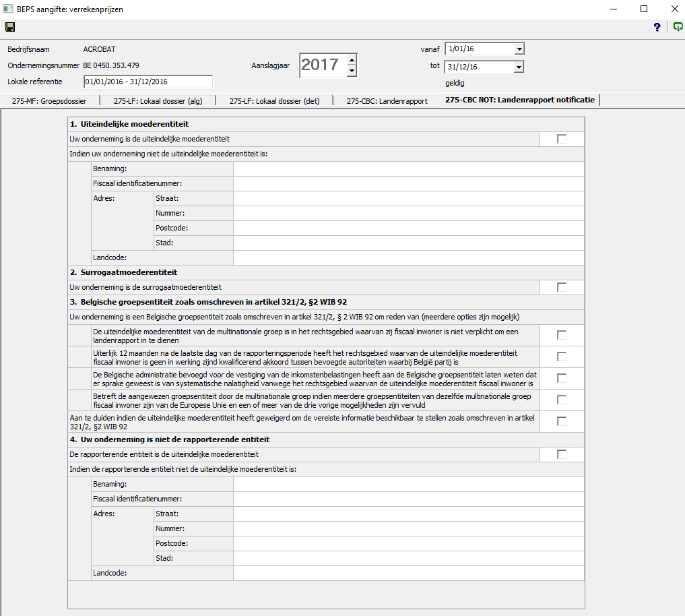Check 'niet verplicht om een landenrapport' option
The width and height of the screenshot is (685, 616).
562,336
